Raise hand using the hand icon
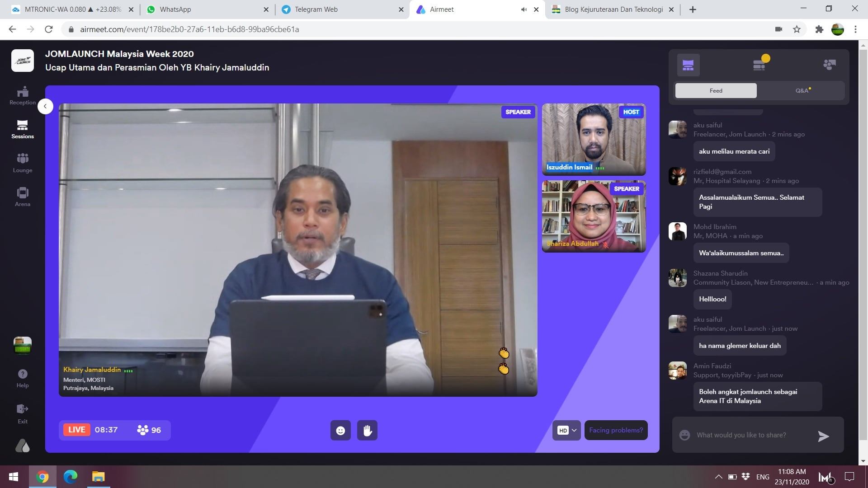The image size is (868, 488). pyautogui.click(x=367, y=430)
